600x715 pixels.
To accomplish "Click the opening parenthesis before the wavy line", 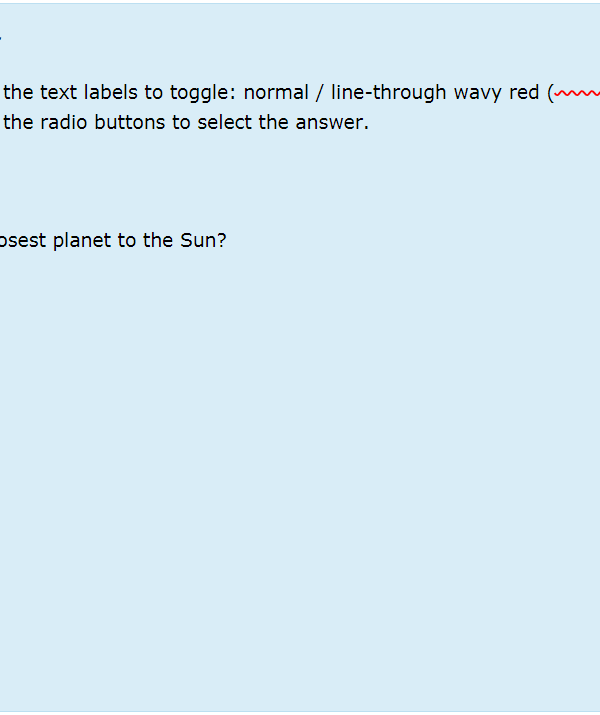I will pos(550,93).
